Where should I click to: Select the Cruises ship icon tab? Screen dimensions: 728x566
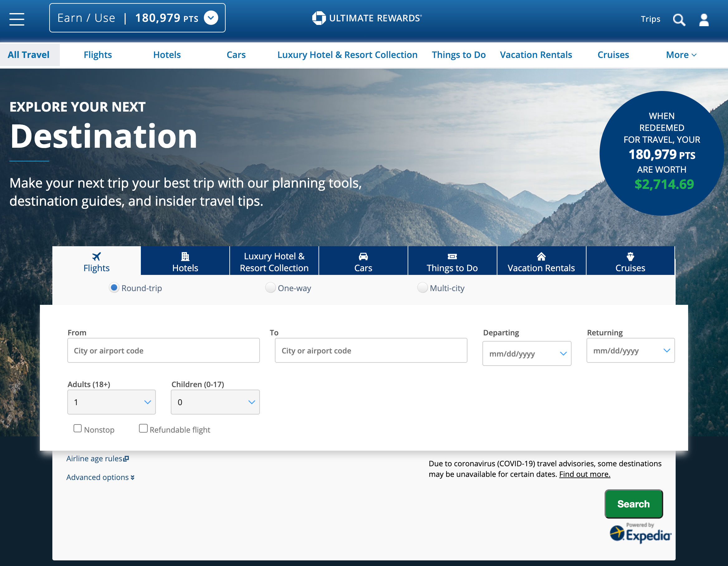[630, 261]
